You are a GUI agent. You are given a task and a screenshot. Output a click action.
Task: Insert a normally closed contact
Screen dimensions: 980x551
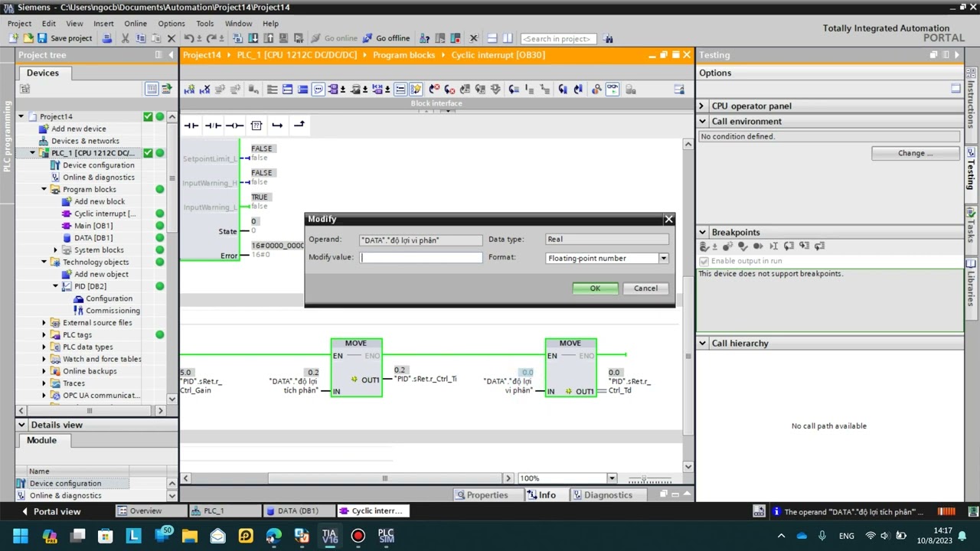(213, 125)
